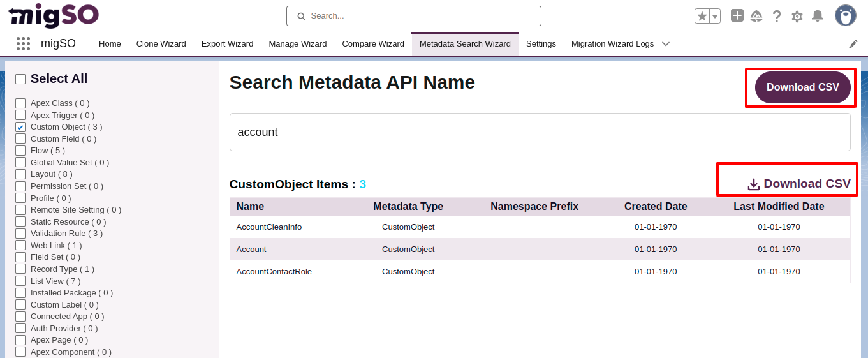Open the Global Actions plus icon
This screenshot has width=868, height=358.
737,16
